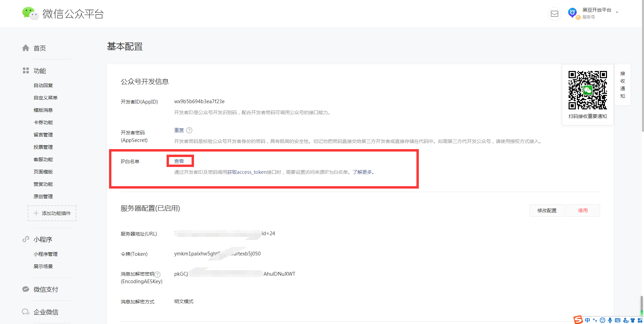
Task: Click 微信公众平台 title text
Action: click(73, 14)
